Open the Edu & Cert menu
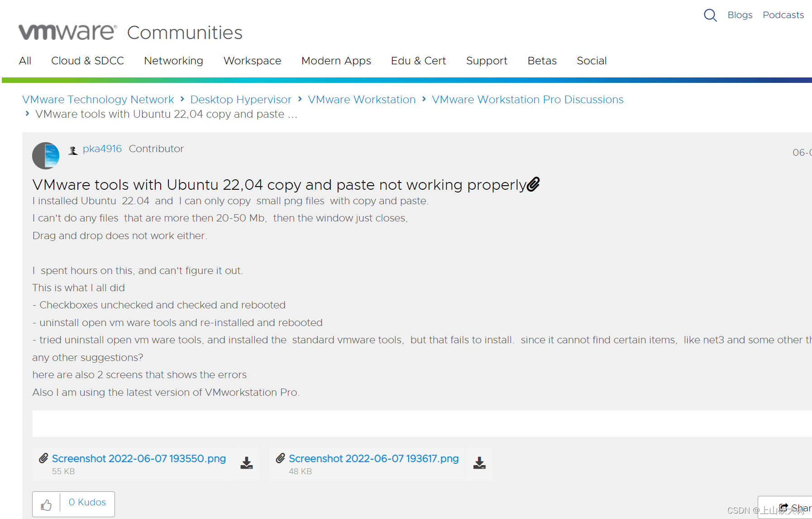The width and height of the screenshot is (812, 519). [x=418, y=61]
